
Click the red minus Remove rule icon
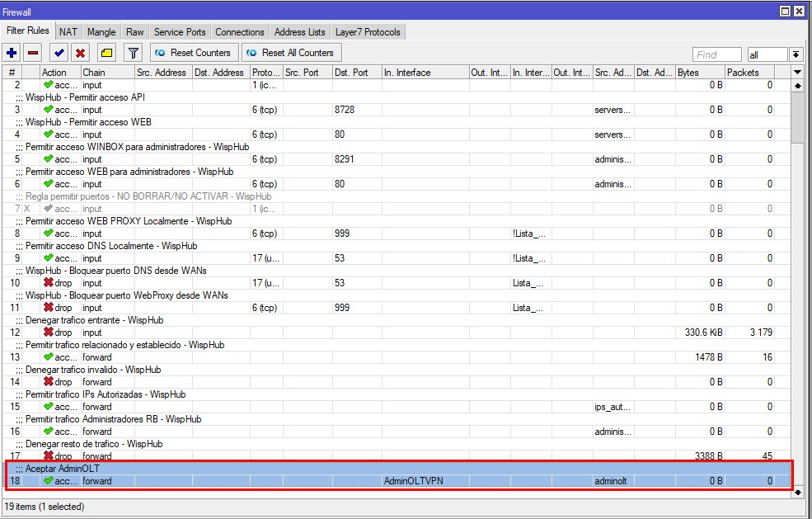coord(33,53)
